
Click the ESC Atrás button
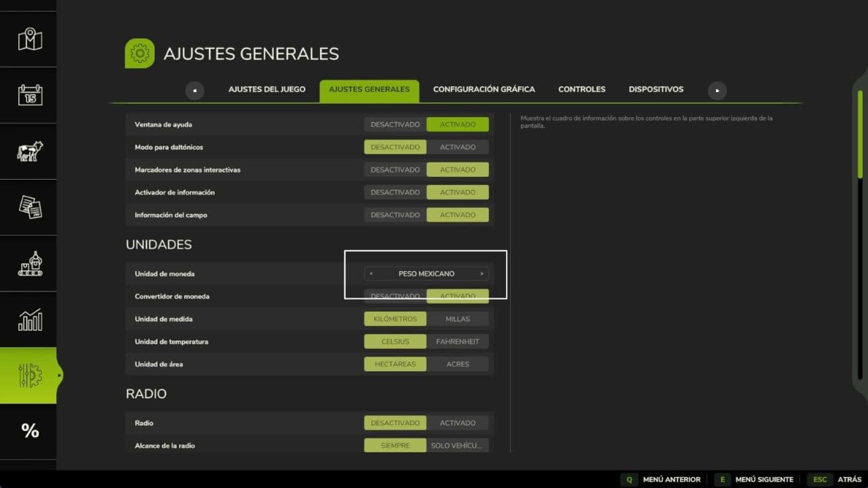click(x=833, y=480)
